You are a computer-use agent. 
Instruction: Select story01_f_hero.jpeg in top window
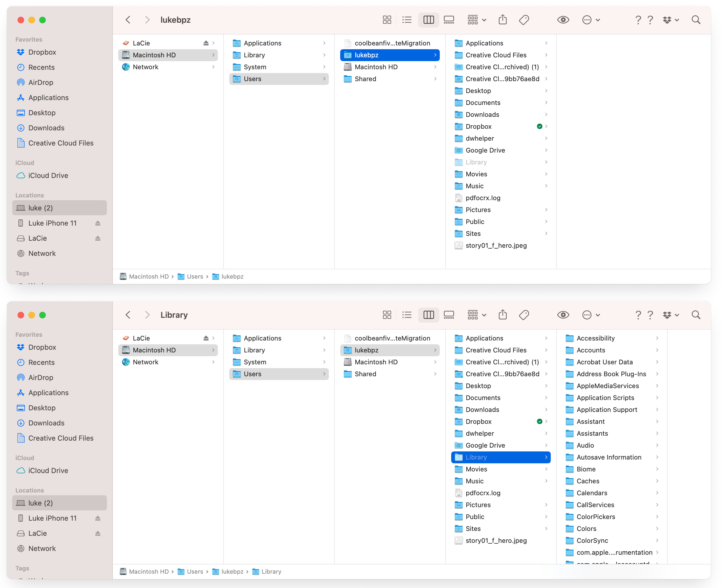496,245
